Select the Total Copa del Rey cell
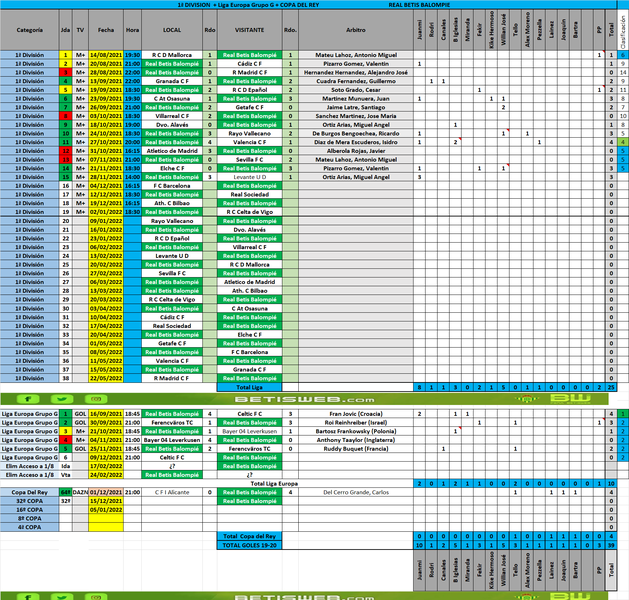This screenshot has width=629, height=600. tap(250, 536)
